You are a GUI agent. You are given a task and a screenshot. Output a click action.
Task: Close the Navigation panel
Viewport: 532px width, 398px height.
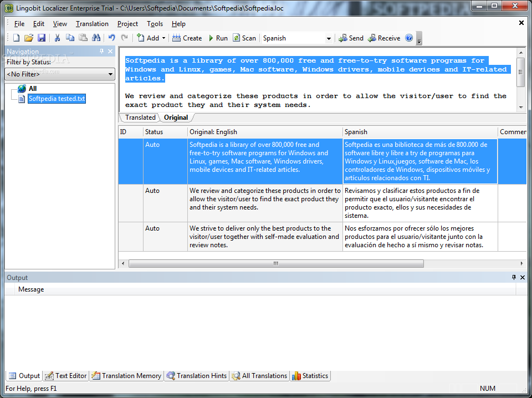point(110,51)
